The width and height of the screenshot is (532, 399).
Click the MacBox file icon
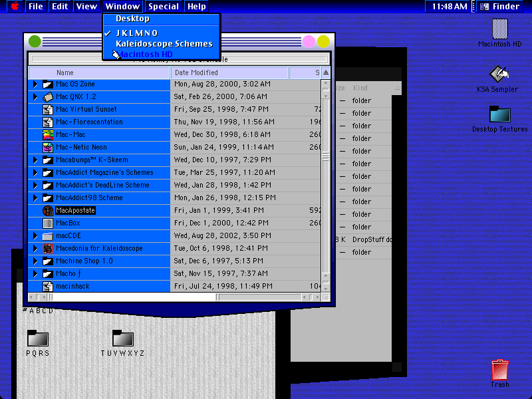tap(48, 223)
